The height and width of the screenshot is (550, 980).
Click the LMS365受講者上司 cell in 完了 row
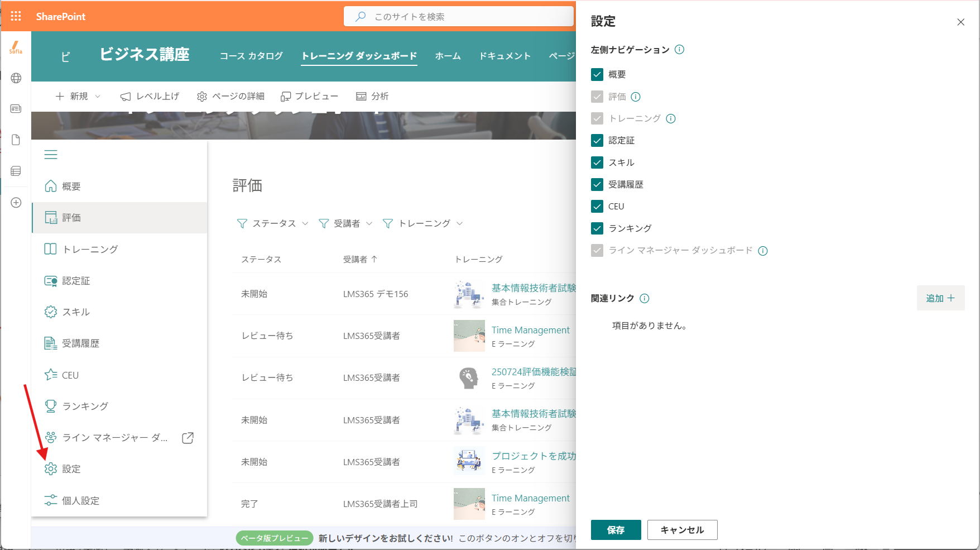[x=380, y=504]
